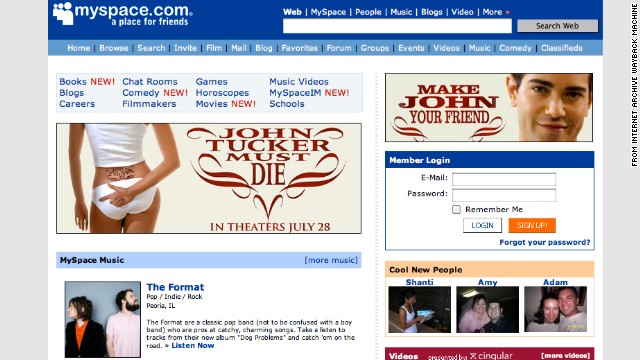
Task: Open the Careers link
Action: coord(77,104)
